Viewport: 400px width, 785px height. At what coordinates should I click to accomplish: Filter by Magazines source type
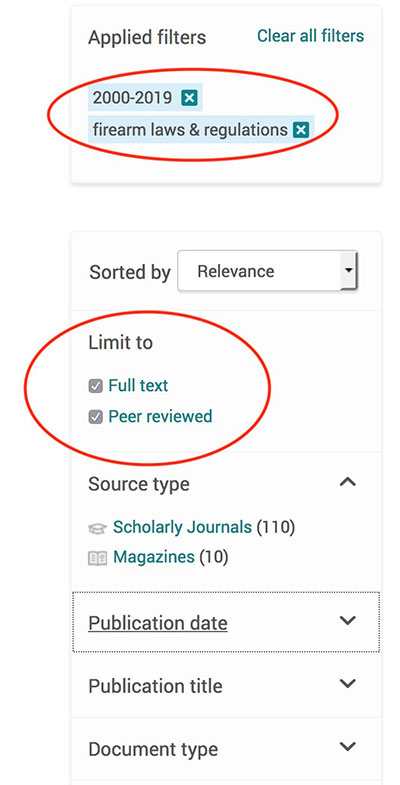point(154,557)
